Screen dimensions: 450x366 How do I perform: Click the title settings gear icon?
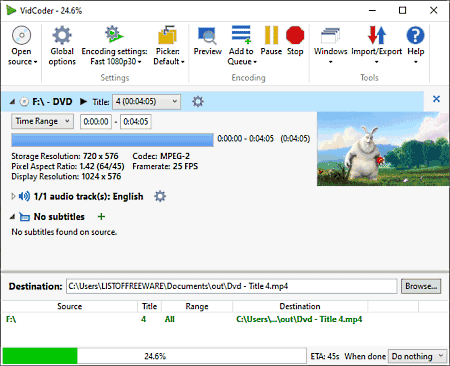[198, 101]
